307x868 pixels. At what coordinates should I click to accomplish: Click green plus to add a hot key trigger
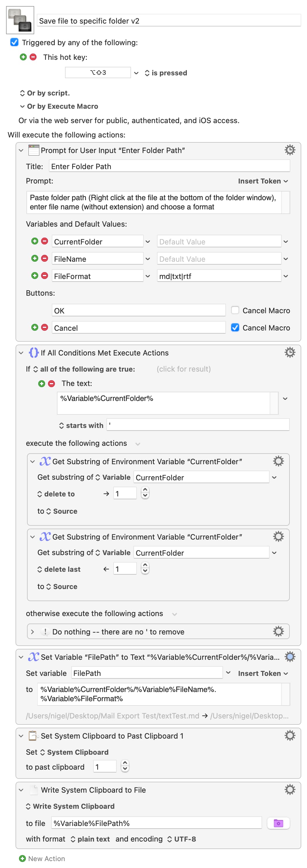tap(23, 57)
